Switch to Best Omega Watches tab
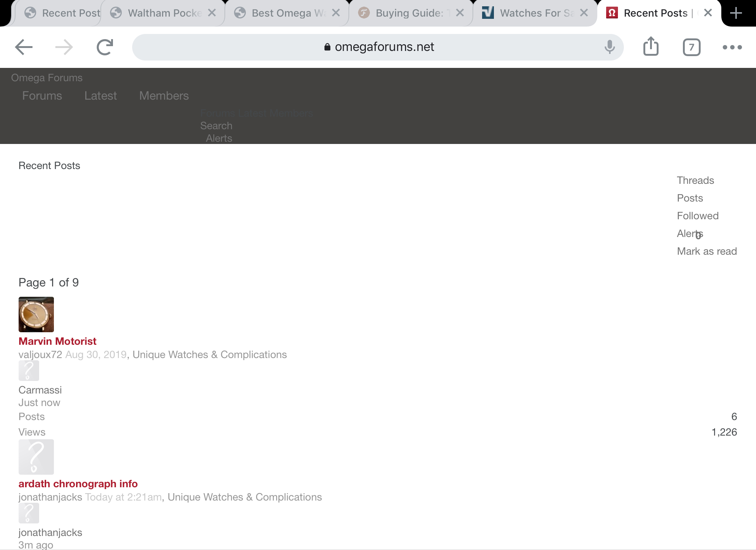Viewport: 756px width, 550px height. click(x=282, y=13)
